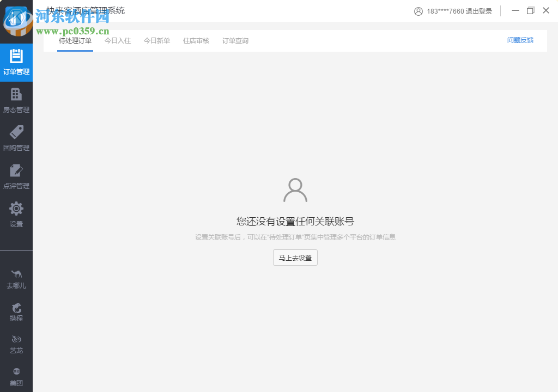Switch to the 今日入住 tab

pyautogui.click(x=117, y=40)
